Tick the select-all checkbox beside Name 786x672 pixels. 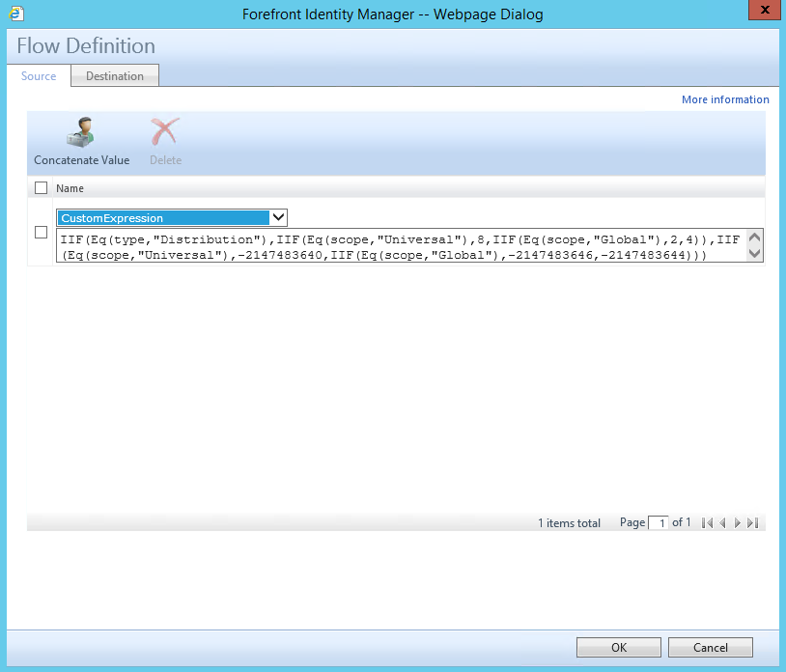click(x=42, y=188)
